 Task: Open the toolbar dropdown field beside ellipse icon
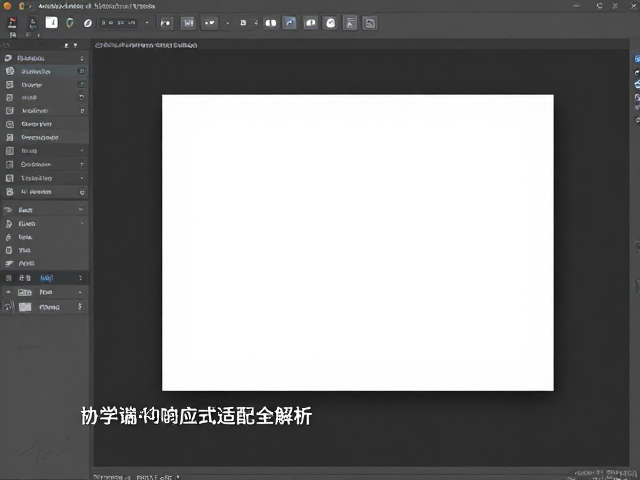pos(124,23)
